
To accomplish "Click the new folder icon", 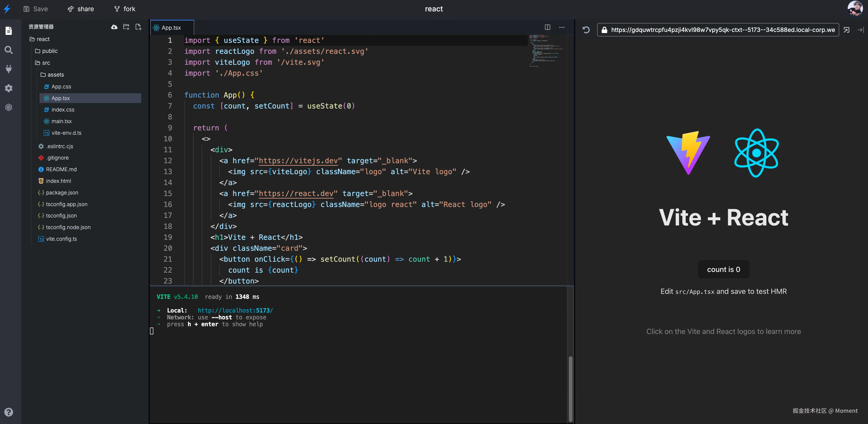I will click(126, 27).
